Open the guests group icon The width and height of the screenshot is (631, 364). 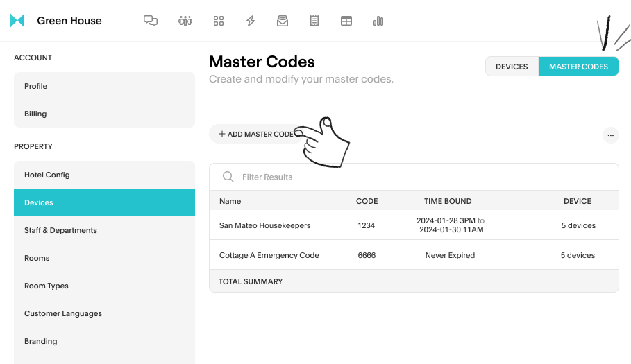pos(185,21)
